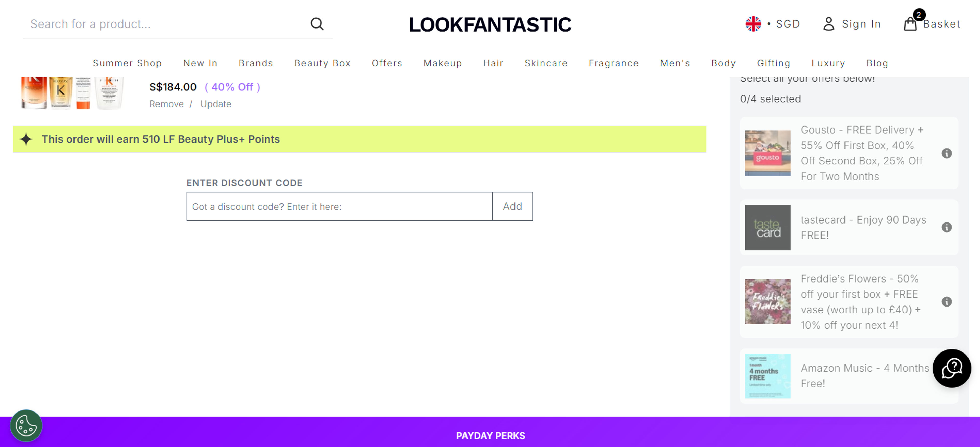Click the Gousto offer thumbnail

pyautogui.click(x=767, y=153)
